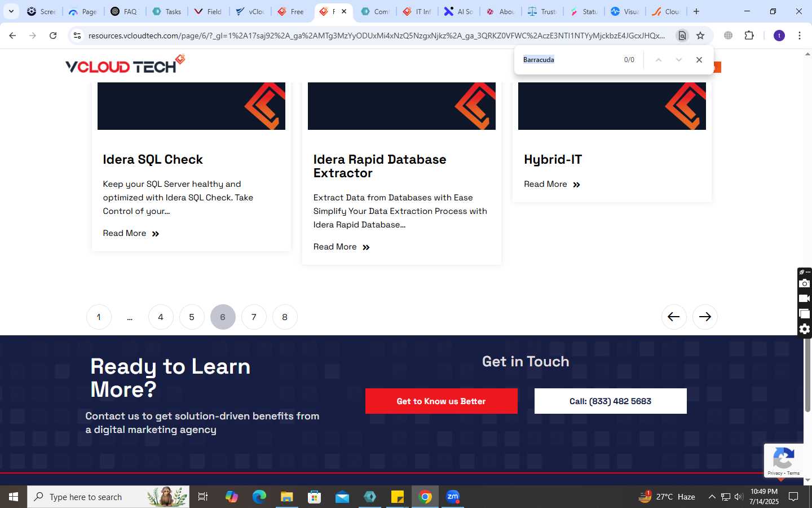The height and width of the screenshot is (508, 812).
Task: Select current pagination page 6
Action: 223,317
